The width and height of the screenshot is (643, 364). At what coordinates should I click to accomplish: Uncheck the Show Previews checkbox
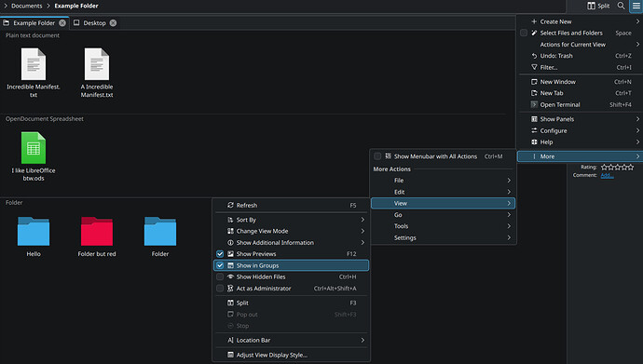point(220,254)
